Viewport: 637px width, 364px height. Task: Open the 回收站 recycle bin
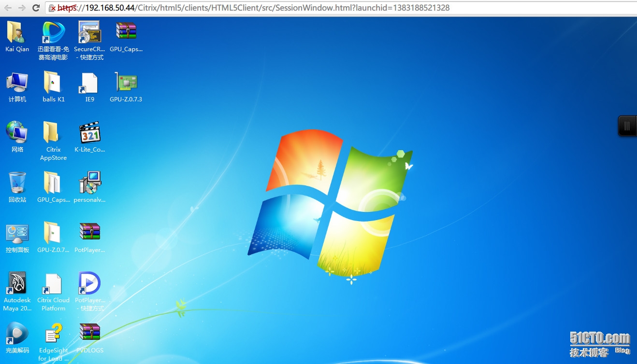click(x=17, y=183)
